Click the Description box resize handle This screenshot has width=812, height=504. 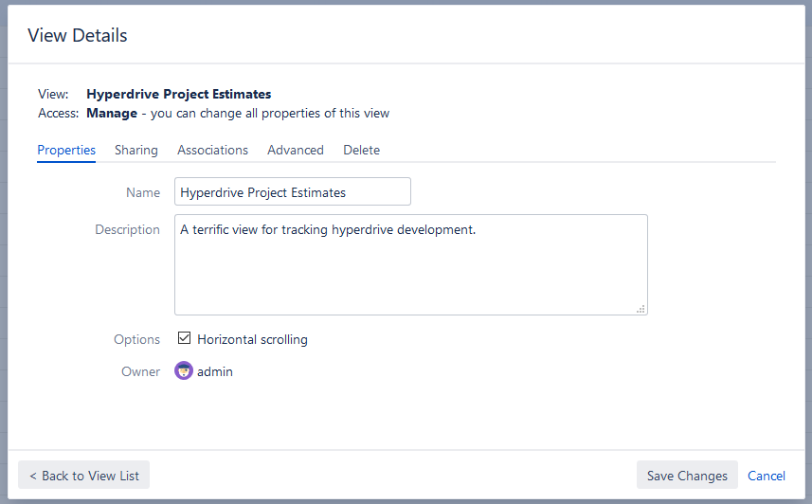pyautogui.click(x=641, y=308)
